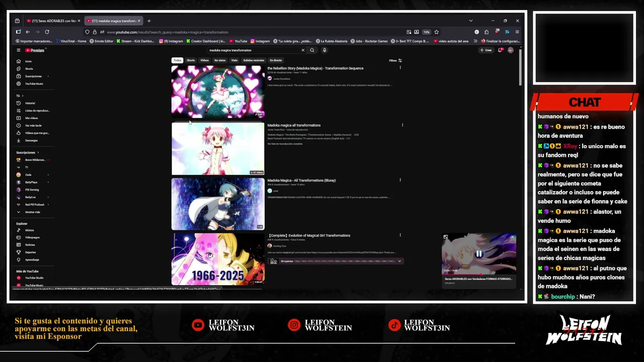The width and height of the screenshot is (644, 362).
Task: Start voice search with microphone icon
Action: [x=325, y=50]
